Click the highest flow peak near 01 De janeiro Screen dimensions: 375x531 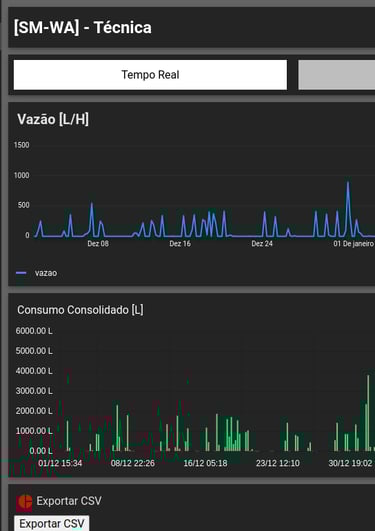pyautogui.click(x=348, y=183)
